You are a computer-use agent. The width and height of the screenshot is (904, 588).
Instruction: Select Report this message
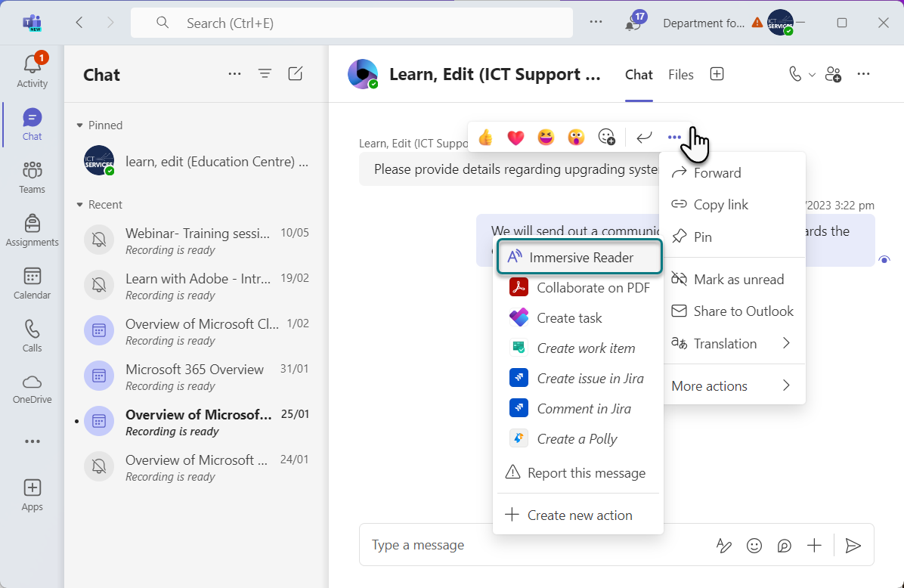tap(580, 472)
